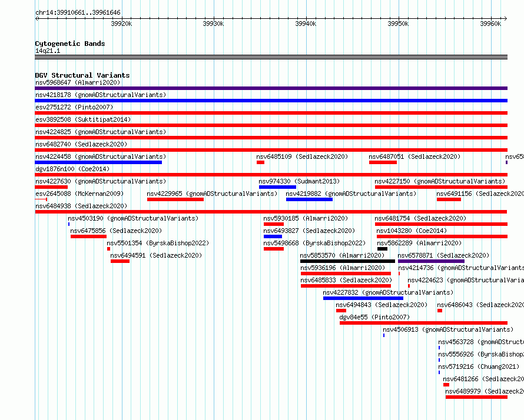Click the red nsv5936196 variant bar

click(346, 274)
